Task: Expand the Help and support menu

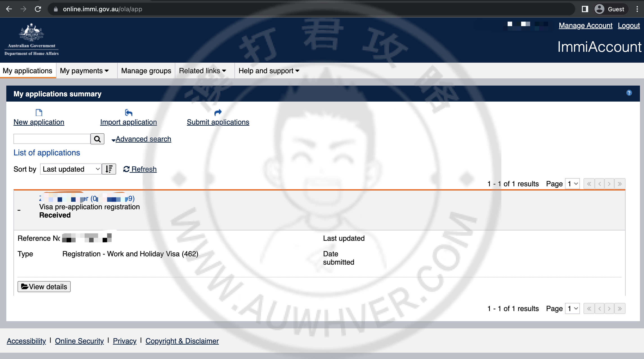Action: pyautogui.click(x=269, y=71)
